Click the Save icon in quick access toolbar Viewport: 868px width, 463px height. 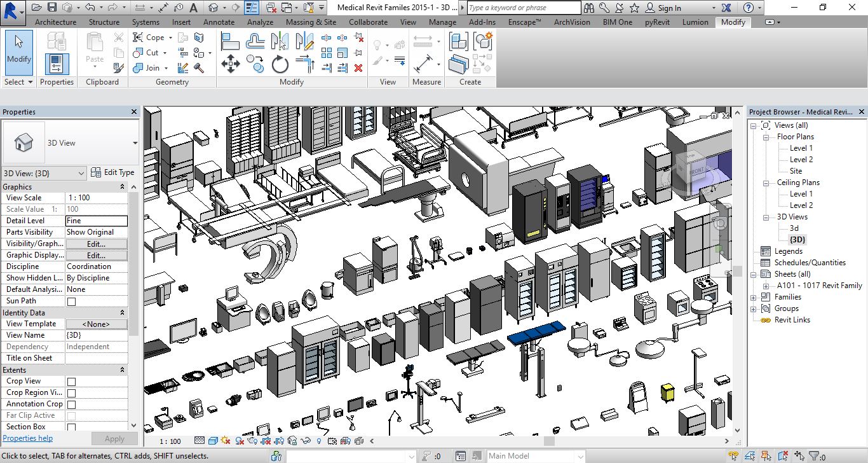click(x=52, y=8)
